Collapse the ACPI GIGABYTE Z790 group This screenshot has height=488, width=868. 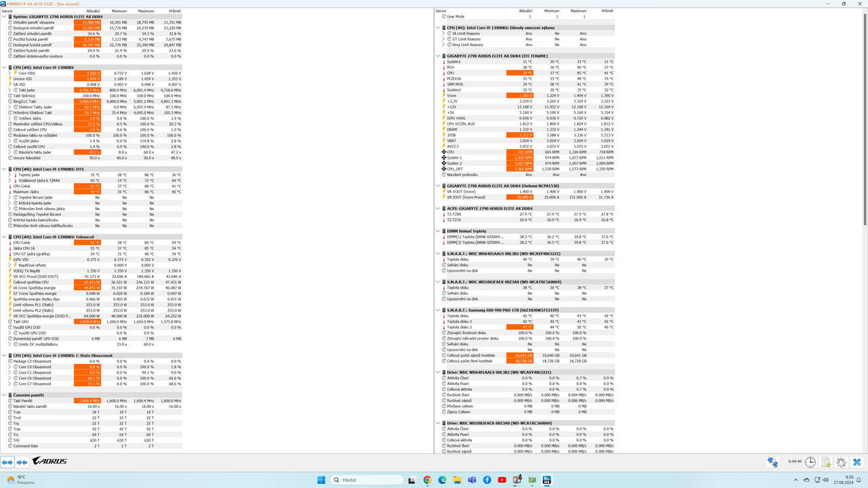pos(438,209)
